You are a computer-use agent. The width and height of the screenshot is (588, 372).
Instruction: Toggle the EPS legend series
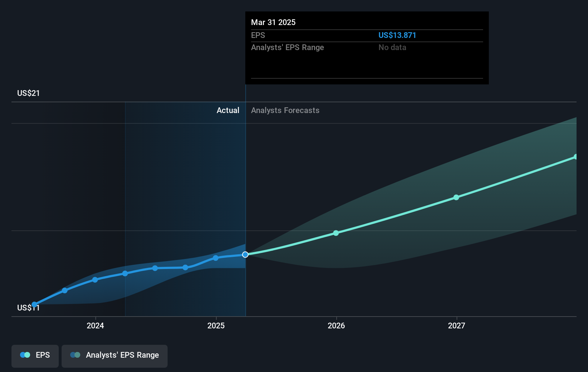coord(35,356)
